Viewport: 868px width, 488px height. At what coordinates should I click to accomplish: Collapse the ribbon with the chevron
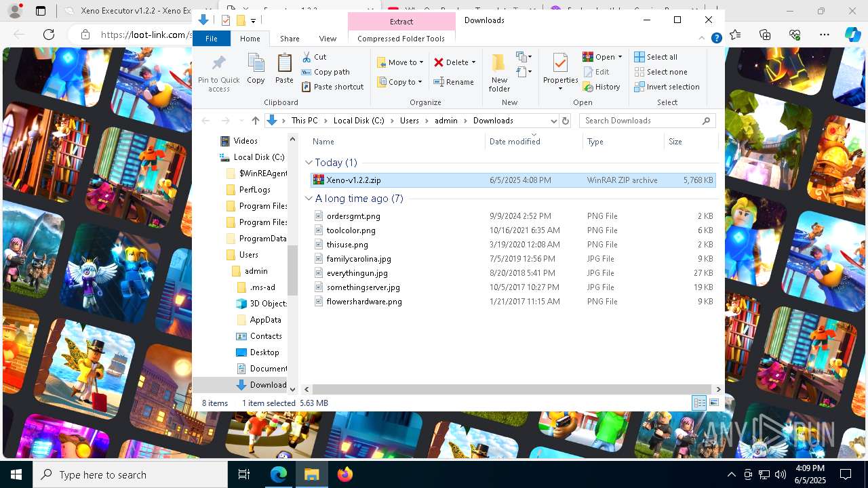click(x=703, y=39)
